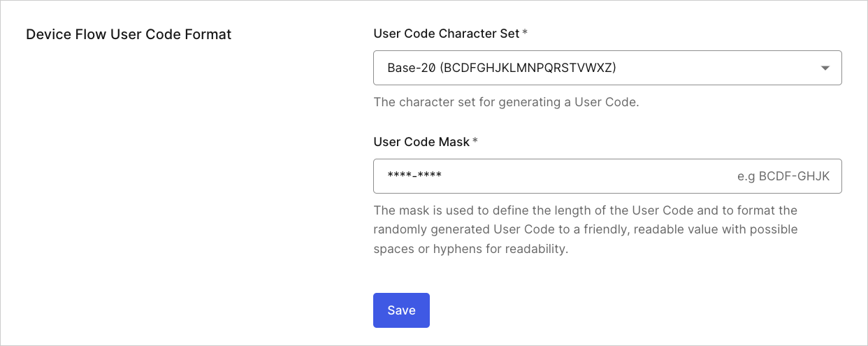Click the required asterisk beside User Code Mask
Viewport: 868px width, 346px height.
coord(475,140)
